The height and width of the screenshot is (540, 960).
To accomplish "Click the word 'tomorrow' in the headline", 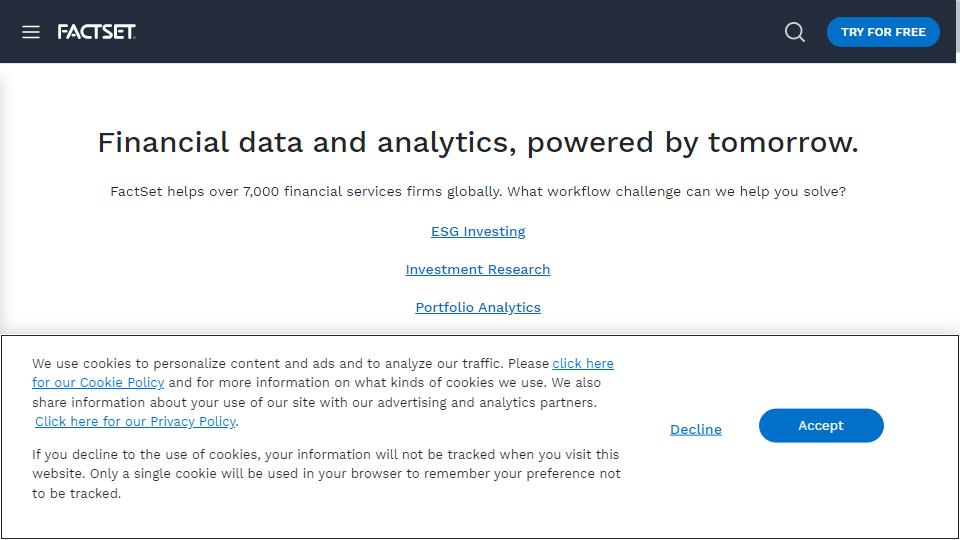I will tap(780, 143).
